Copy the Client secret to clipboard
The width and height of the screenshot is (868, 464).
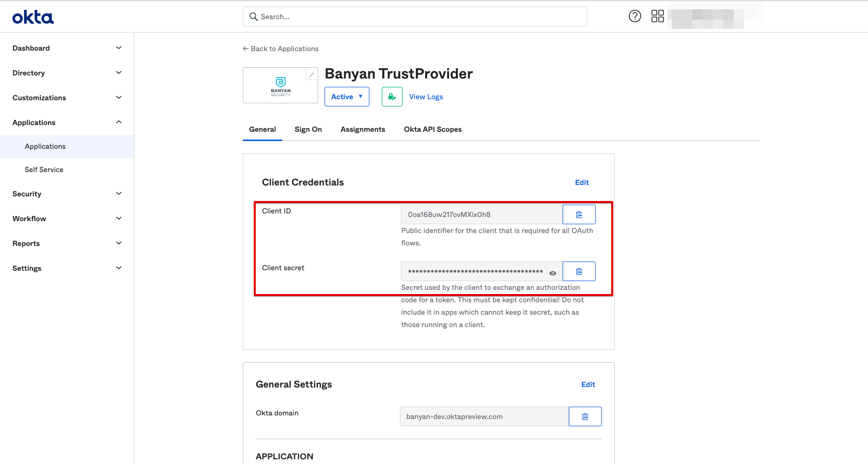(x=579, y=271)
